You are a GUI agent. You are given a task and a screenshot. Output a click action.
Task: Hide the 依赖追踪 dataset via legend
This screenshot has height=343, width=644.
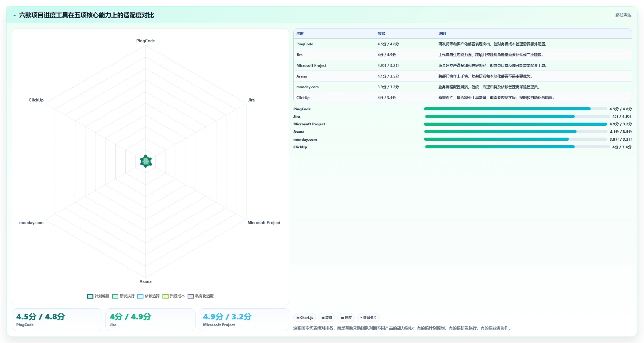(x=148, y=296)
